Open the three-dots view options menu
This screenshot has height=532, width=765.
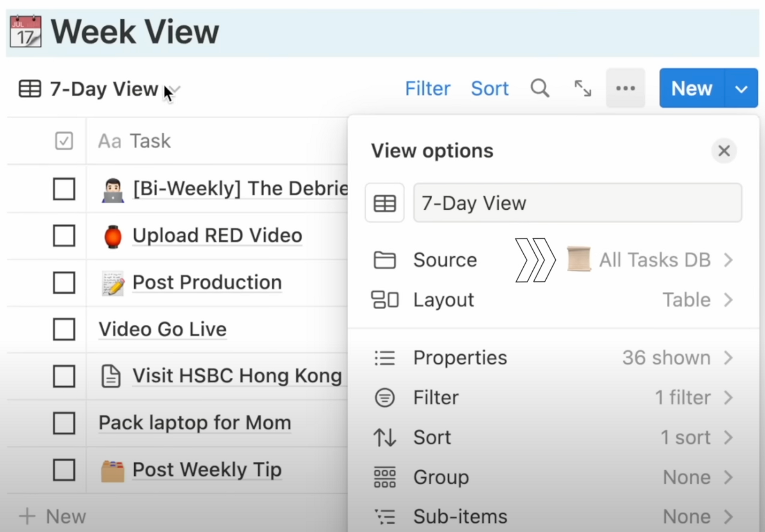tap(625, 89)
